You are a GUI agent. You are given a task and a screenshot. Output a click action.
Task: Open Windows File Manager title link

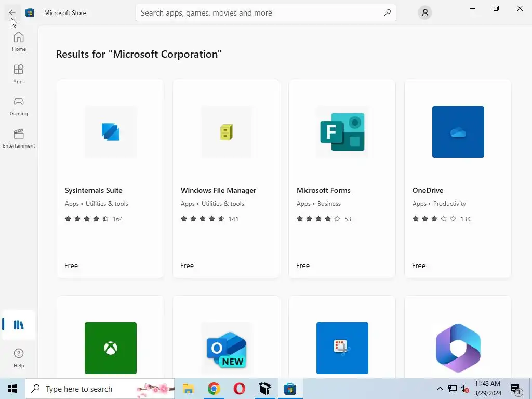[x=219, y=190]
